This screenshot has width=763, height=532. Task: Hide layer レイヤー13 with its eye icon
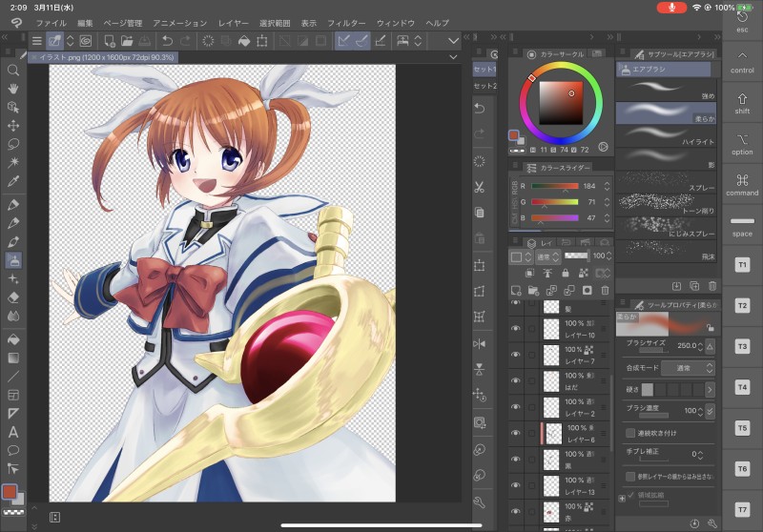[x=516, y=485]
